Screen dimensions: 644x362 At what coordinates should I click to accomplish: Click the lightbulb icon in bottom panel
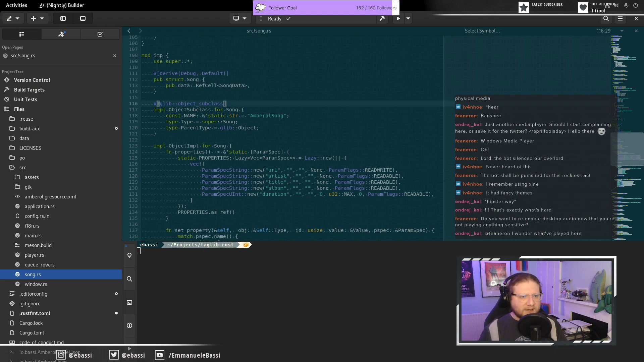129,256
